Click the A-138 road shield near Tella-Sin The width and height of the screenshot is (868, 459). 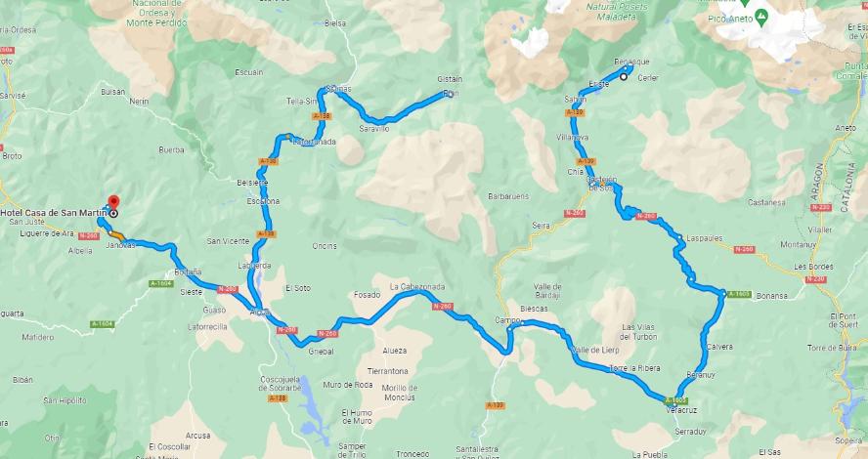tap(323, 116)
